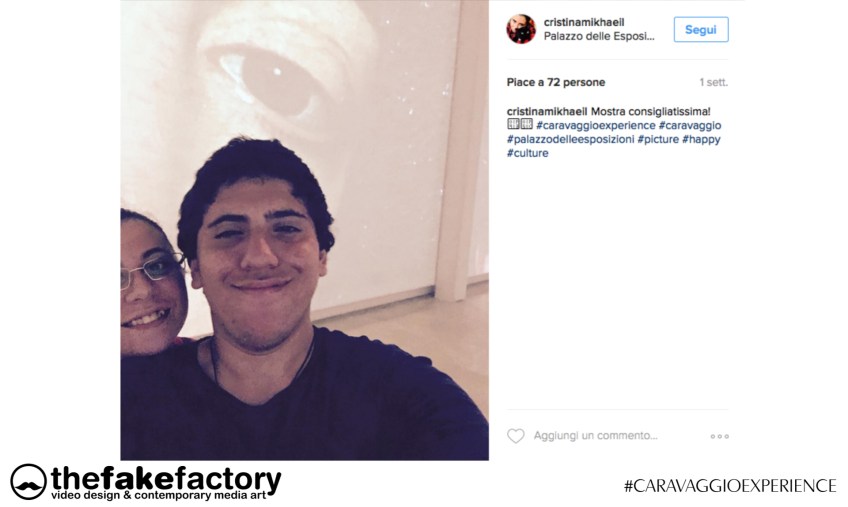This screenshot has height=507, width=848.
Task: Click the cristinamikhaeil profile avatar
Action: [x=521, y=29]
